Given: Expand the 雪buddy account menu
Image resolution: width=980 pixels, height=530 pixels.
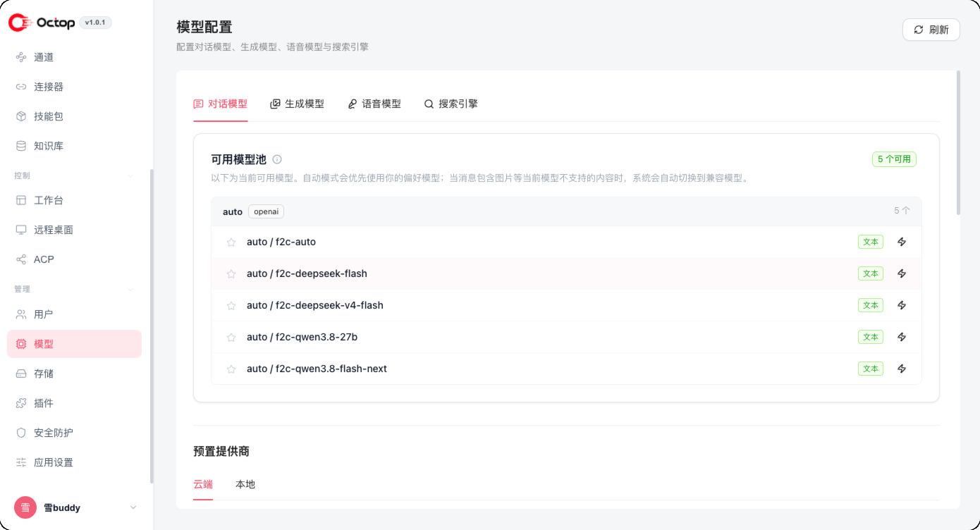Looking at the screenshot, I should [133, 507].
